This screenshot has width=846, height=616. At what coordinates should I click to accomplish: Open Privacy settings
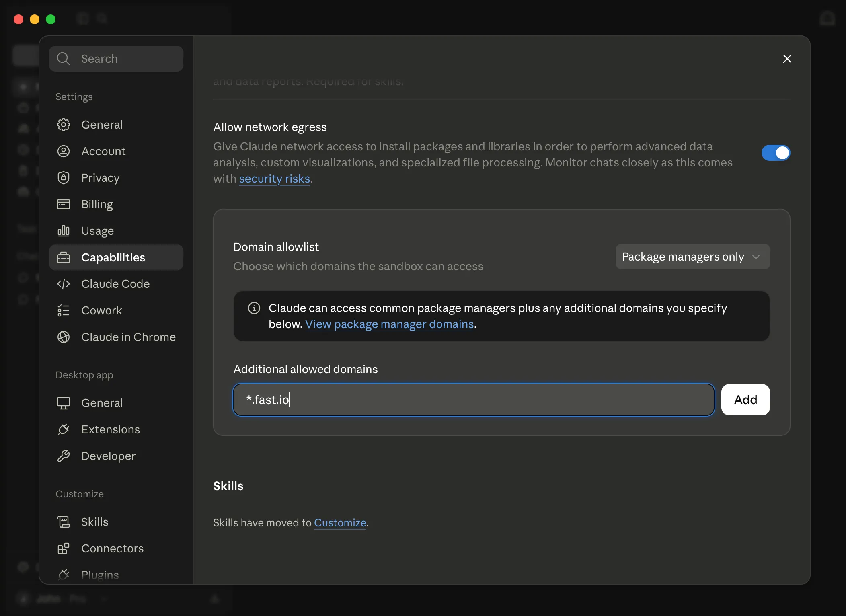116,178
